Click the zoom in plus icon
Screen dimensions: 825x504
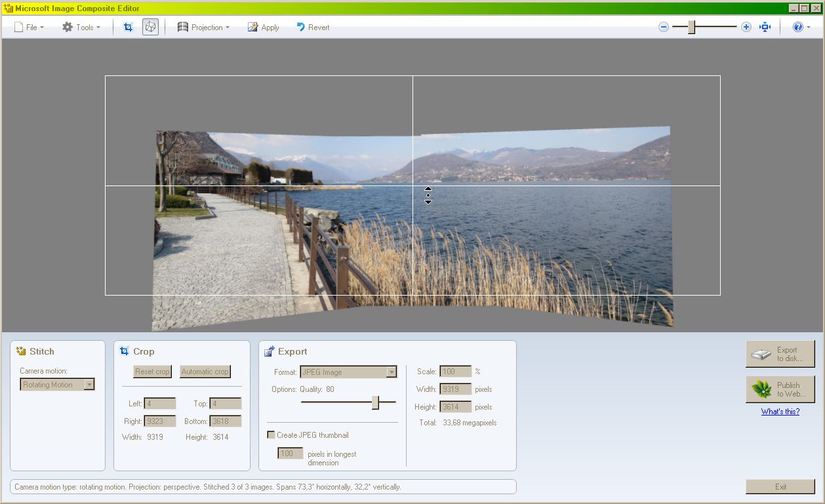(x=746, y=27)
